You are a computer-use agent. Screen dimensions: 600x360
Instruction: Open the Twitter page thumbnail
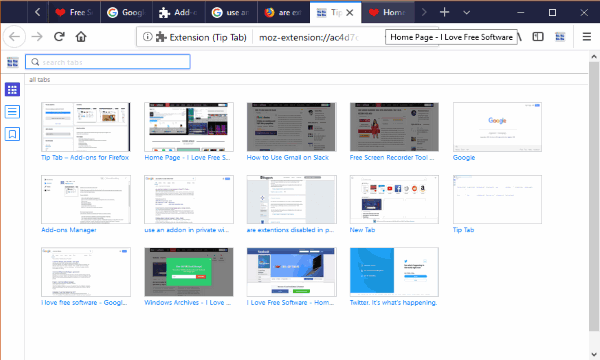tap(394, 272)
